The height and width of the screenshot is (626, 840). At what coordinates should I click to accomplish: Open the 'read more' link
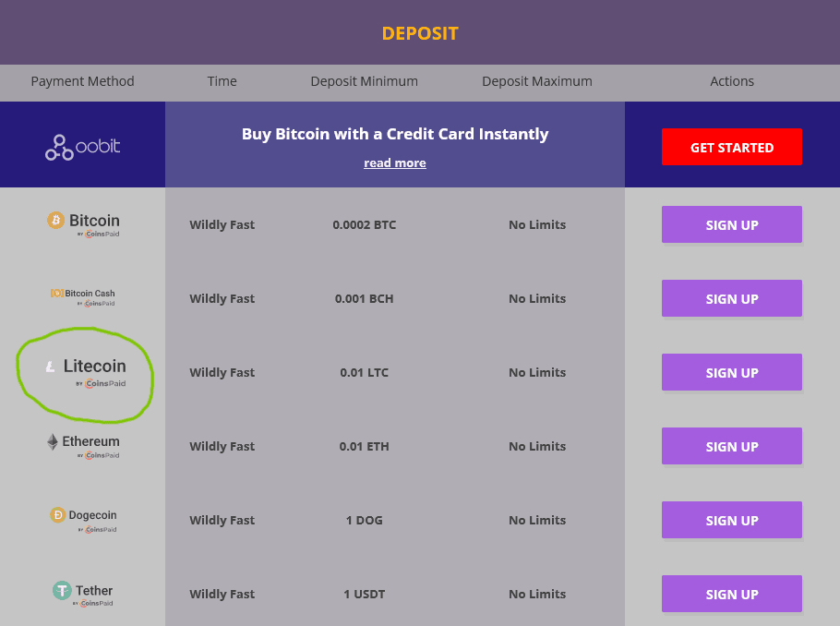[x=395, y=163]
